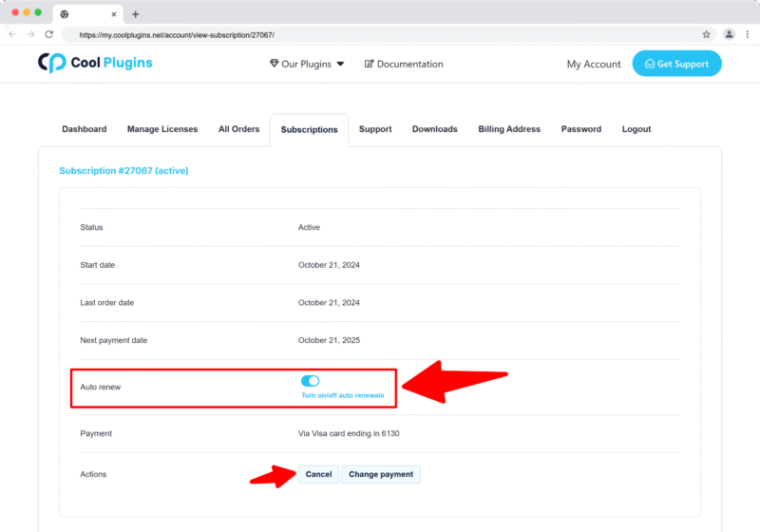The width and height of the screenshot is (760, 532).
Task: Select the Downloads tab
Action: [x=434, y=129]
